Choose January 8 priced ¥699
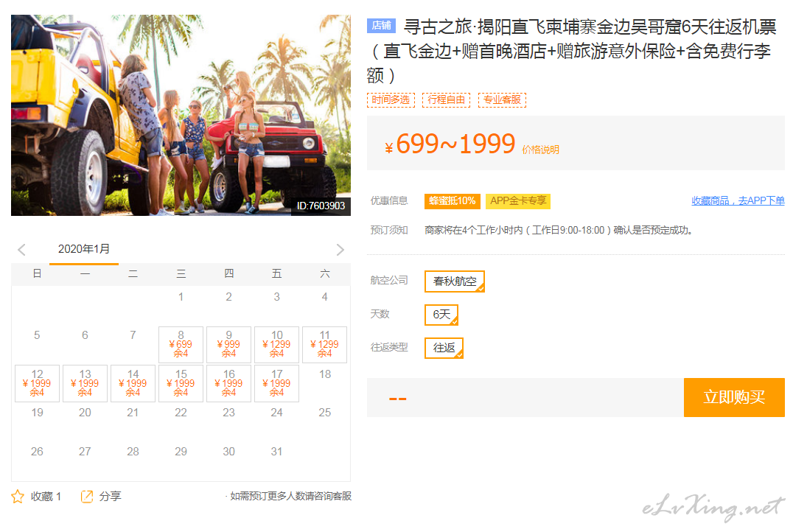 tap(181, 344)
